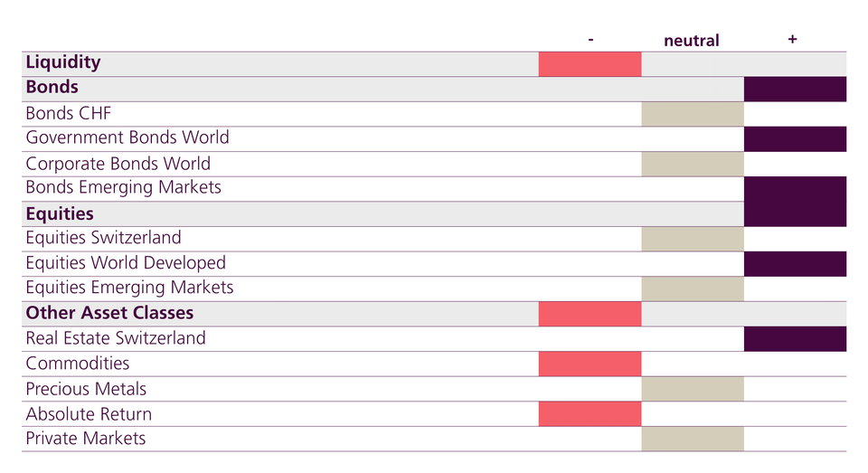
Task: Select the red cell for Commodities
Action: pos(590,364)
